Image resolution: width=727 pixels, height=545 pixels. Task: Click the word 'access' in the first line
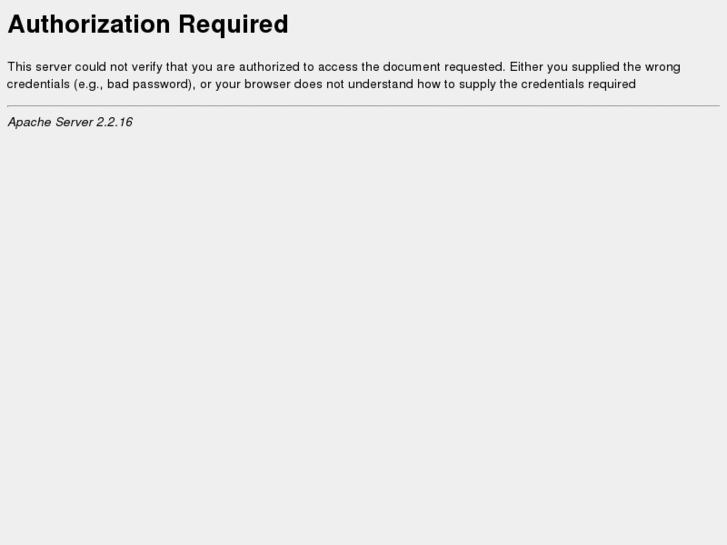(338, 67)
